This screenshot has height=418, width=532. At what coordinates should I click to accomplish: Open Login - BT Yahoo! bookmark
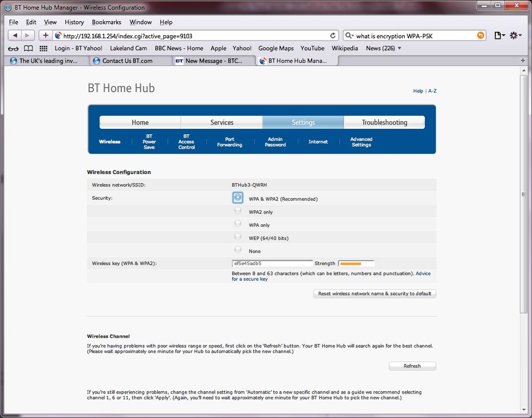[78, 48]
